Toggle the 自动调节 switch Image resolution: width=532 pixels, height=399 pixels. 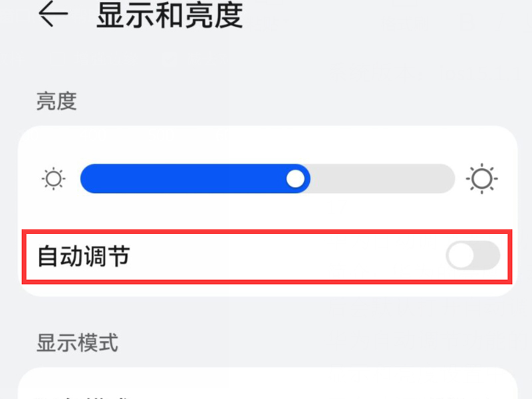(x=473, y=256)
